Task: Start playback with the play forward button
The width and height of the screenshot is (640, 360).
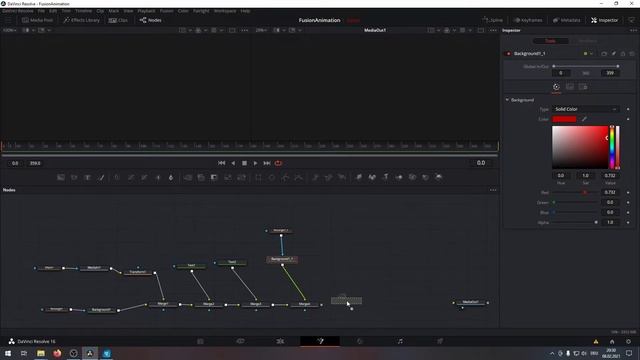Action: pos(256,163)
